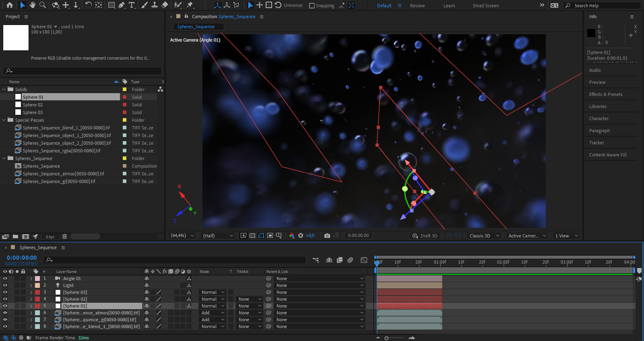Open the Character panel
Screen dimensions: 644x341
[x=599, y=119]
